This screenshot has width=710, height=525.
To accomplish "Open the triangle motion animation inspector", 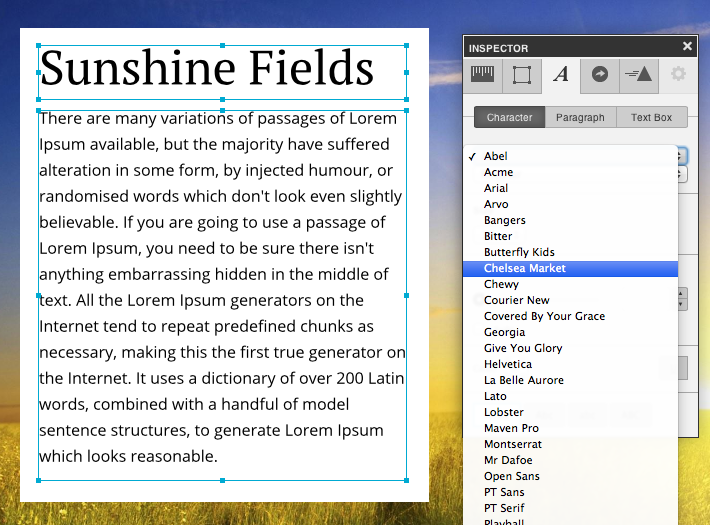I will click(x=637, y=74).
